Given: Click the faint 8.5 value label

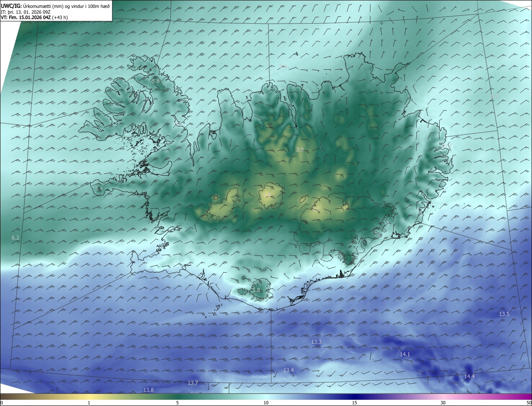Looking at the screenshot, I should [495, 96].
